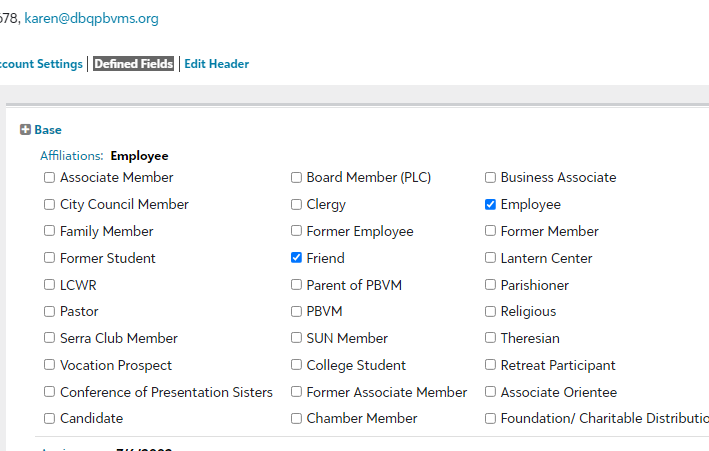
Task: Uncheck the Employee affiliation checkbox
Action: (490, 205)
